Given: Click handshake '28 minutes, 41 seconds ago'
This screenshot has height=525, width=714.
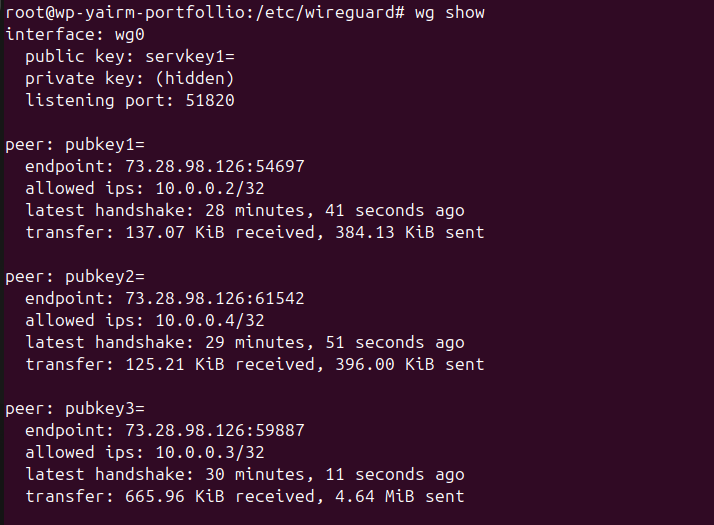Looking at the screenshot, I should 335,210.
